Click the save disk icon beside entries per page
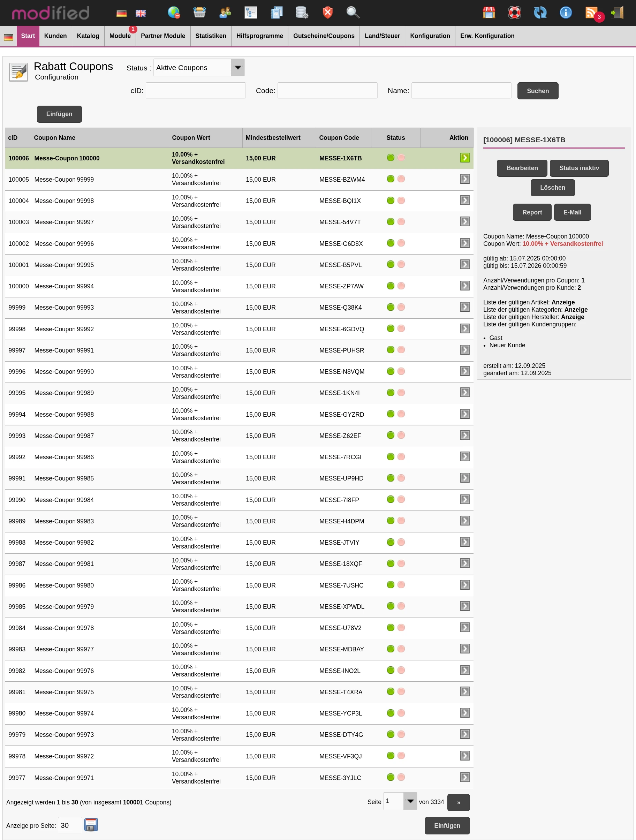This screenshot has width=636, height=840. click(91, 825)
